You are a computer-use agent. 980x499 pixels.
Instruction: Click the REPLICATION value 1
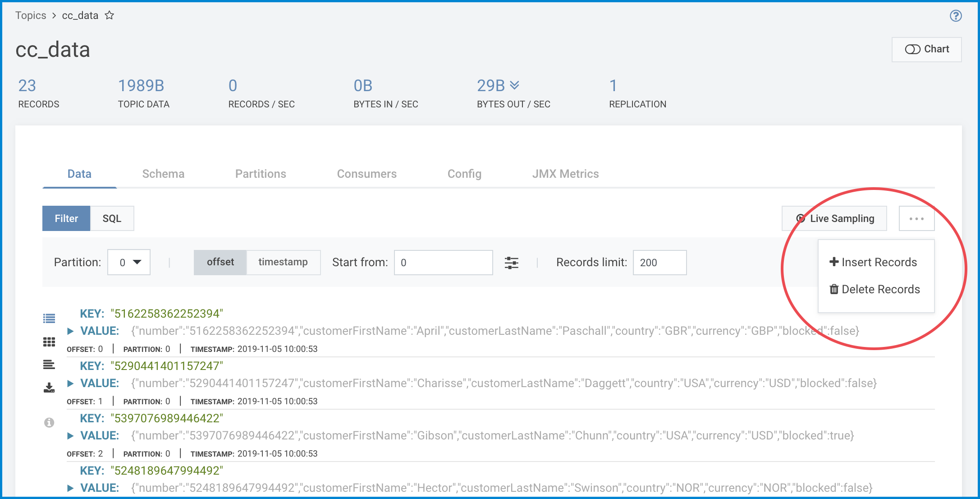(613, 86)
